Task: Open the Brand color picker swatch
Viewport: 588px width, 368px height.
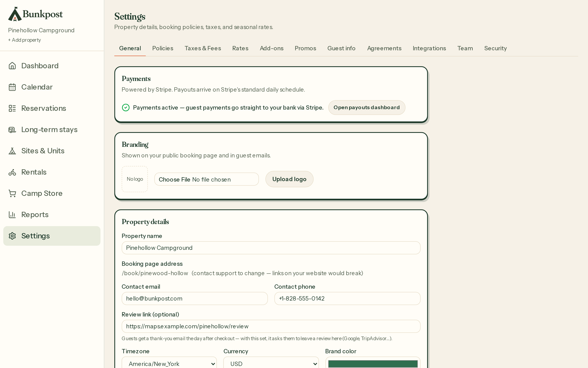Action: coord(373,364)
